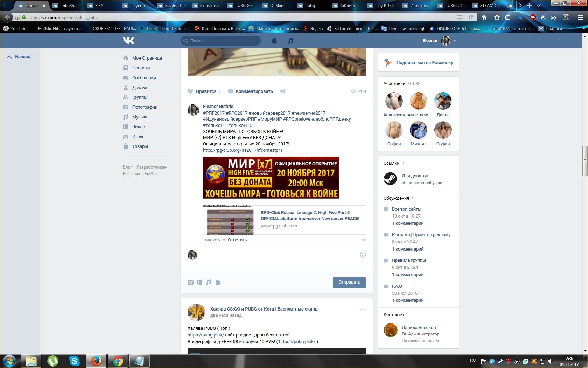List all open tabs dropdown
The height and width of the screenshot is (368, 588).
[539, 5]
